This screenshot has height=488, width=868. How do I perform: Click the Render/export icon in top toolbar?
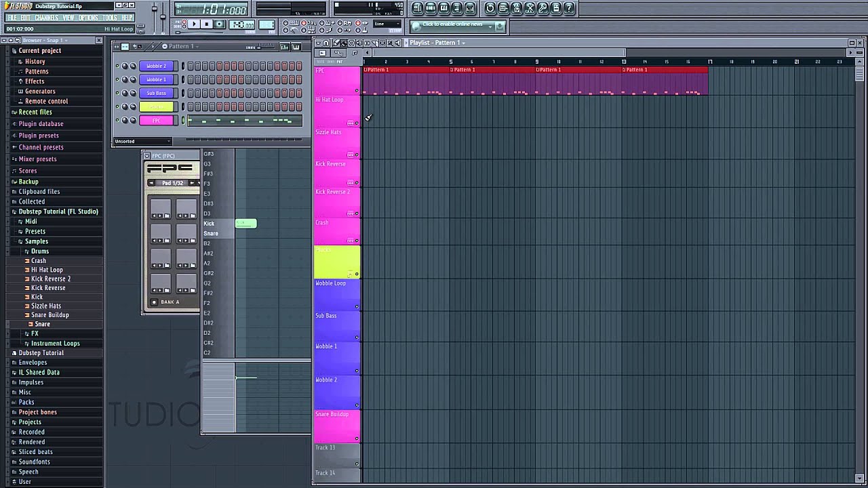click(516, 8)
